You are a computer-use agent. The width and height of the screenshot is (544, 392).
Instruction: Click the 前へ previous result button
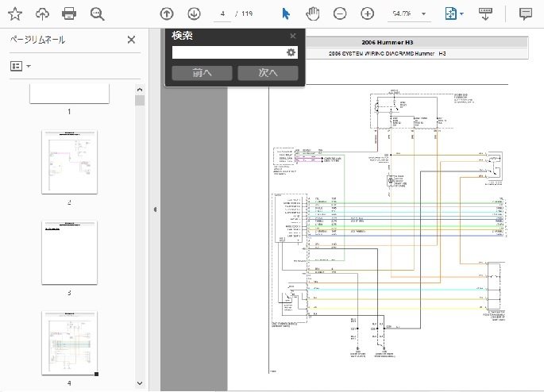(202, 73)
